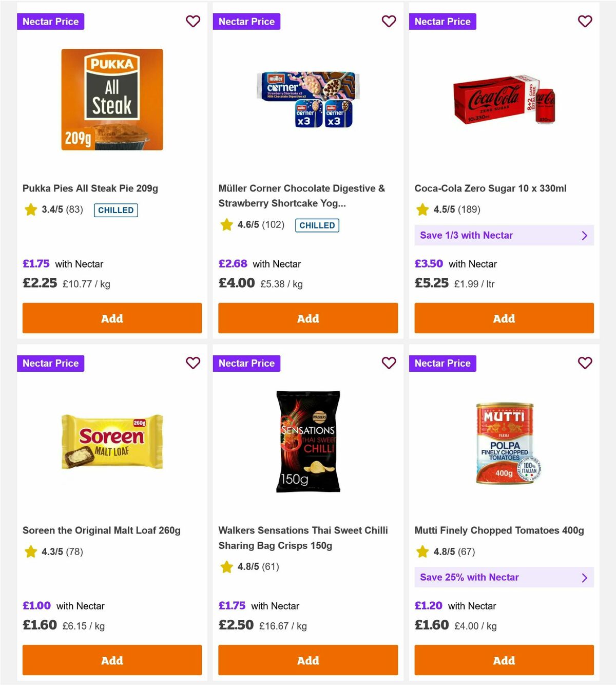The height and width of the screenshot is (685, 616).
Task: Open the Walkers Sensations Thai Sweet Chilli product page
Action: point(303,538)
